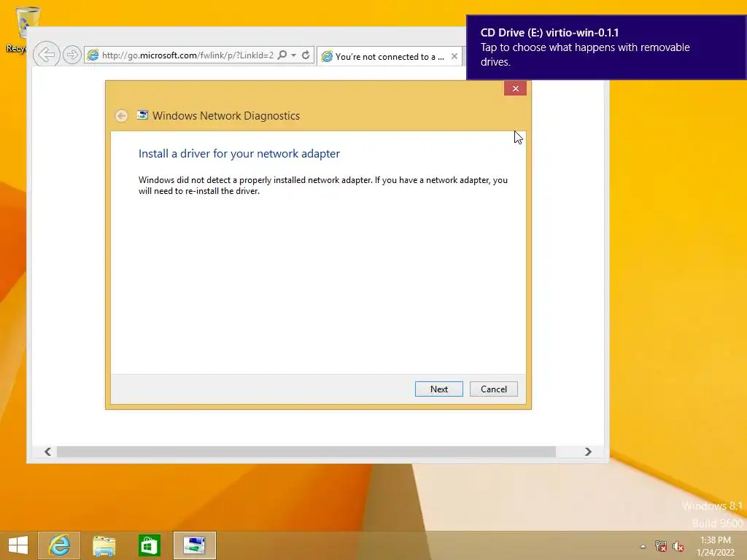Click 'Install a driver for your network adapter' heading

(x=239, y=153)
